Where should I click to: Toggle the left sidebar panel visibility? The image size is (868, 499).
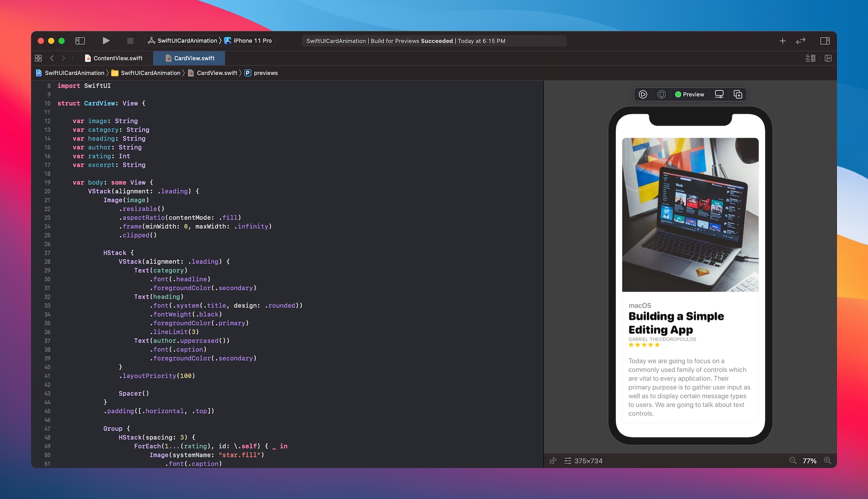(x=80, y=41)
